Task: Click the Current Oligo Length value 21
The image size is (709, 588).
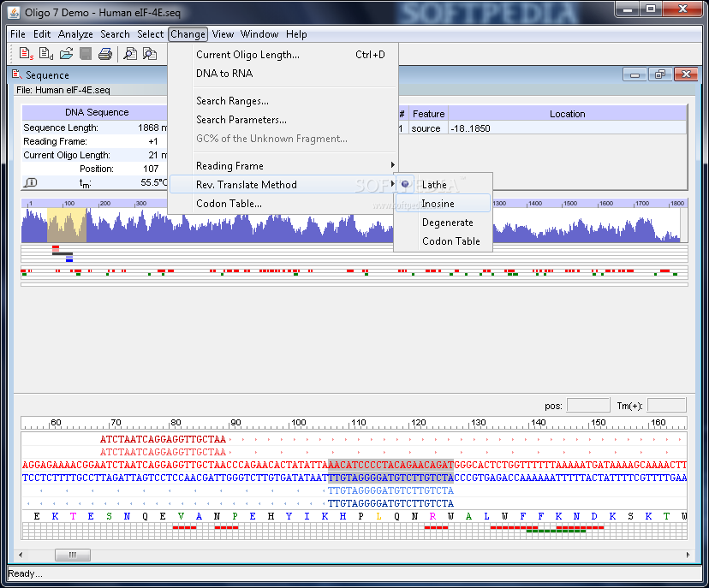Action: coord(152,155)
